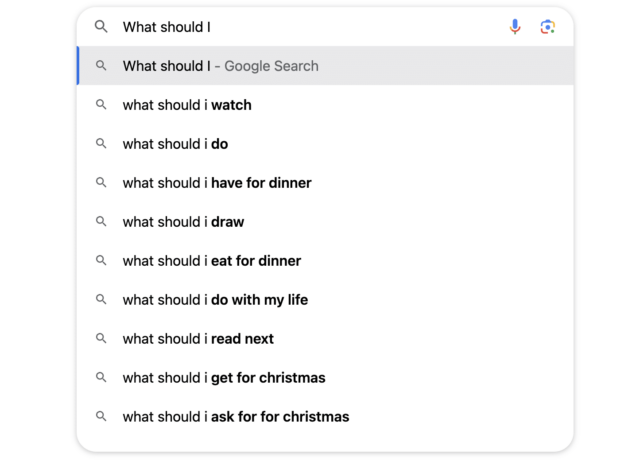
Task: Click the microphone voice search icon
Action: click(x=515, y=27)
